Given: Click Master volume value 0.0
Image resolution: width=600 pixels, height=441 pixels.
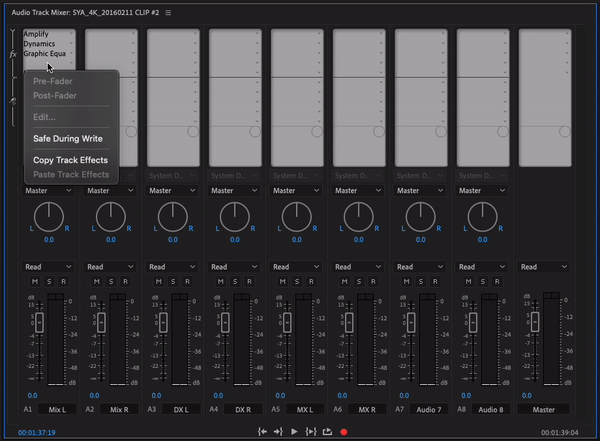Looking at the screenshot, I should click(x=527, y=395).
